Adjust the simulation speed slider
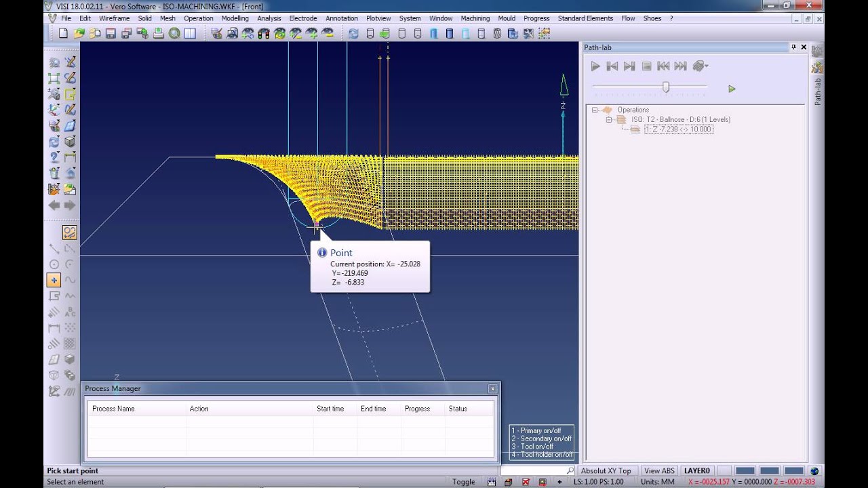The image size is (868, 488). coord(666,87)
